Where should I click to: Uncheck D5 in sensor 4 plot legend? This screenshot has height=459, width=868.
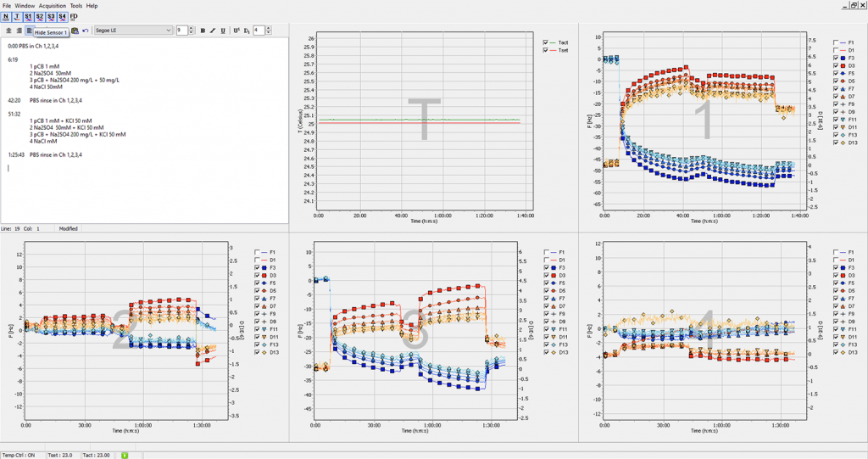836,291
